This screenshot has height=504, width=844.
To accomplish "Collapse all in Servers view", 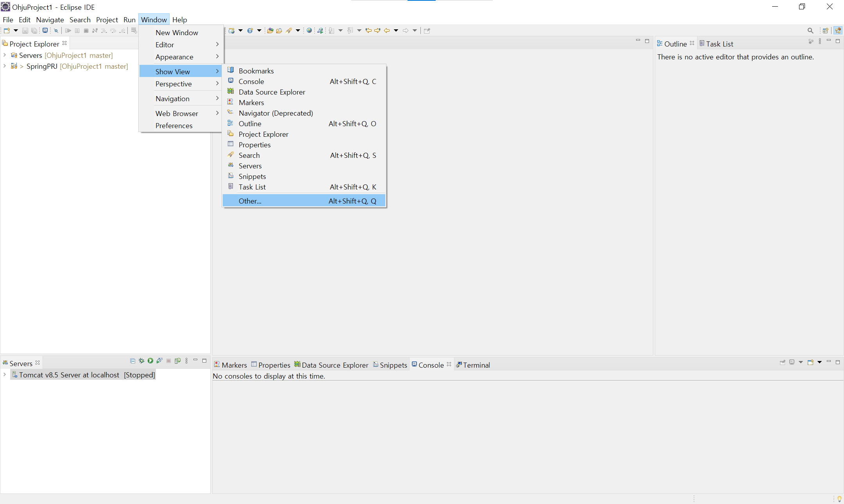I will [132, 361].
